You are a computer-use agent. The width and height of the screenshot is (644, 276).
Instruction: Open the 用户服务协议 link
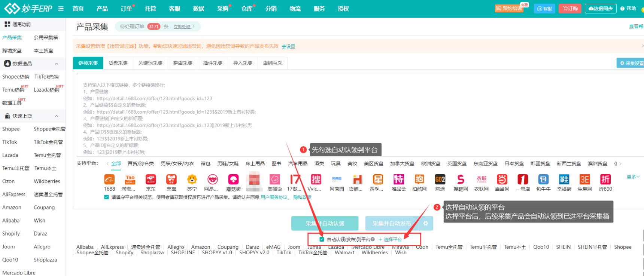coord(274,197)
